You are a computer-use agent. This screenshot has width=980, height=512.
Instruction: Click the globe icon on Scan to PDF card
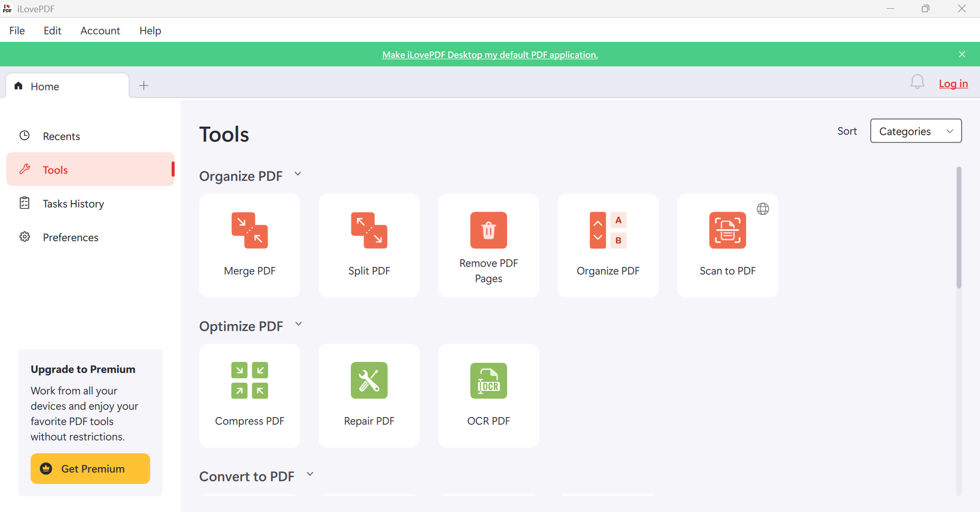point(763,209)
